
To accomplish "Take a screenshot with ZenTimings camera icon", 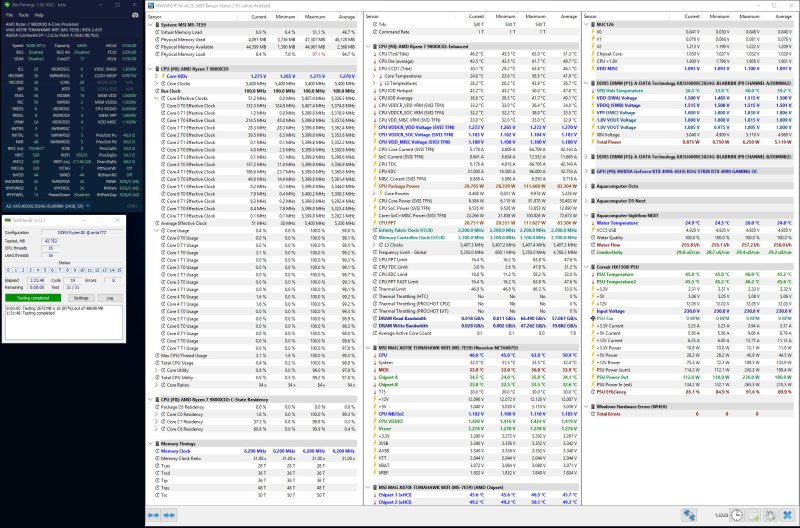I will point(135,15).
